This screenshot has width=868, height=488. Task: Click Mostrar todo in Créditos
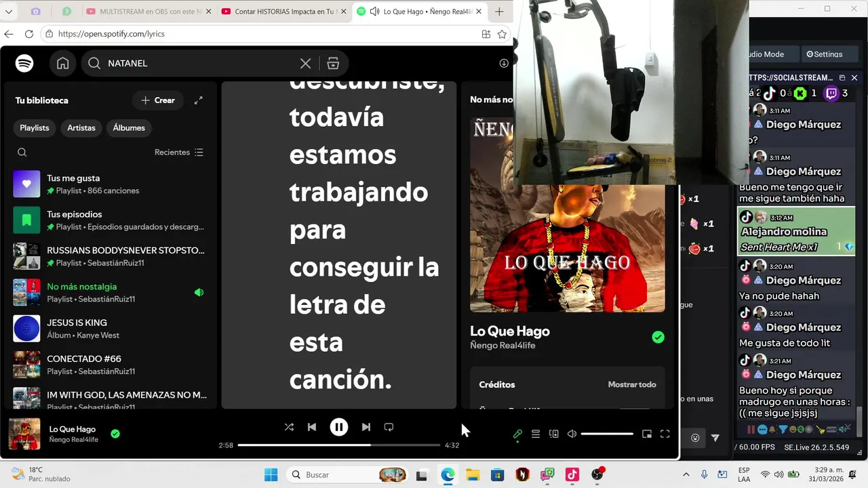click(632, 384)
